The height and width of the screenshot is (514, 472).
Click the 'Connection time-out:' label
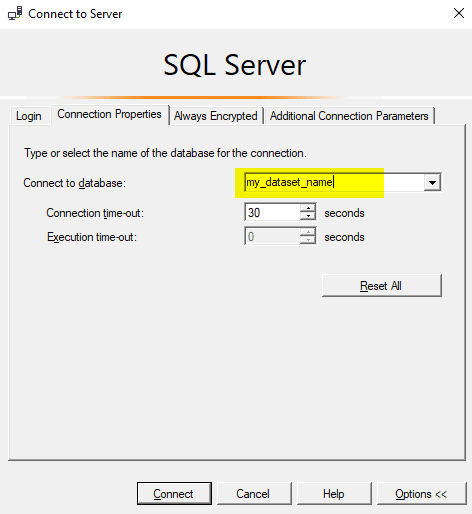[x=95, y=213]
